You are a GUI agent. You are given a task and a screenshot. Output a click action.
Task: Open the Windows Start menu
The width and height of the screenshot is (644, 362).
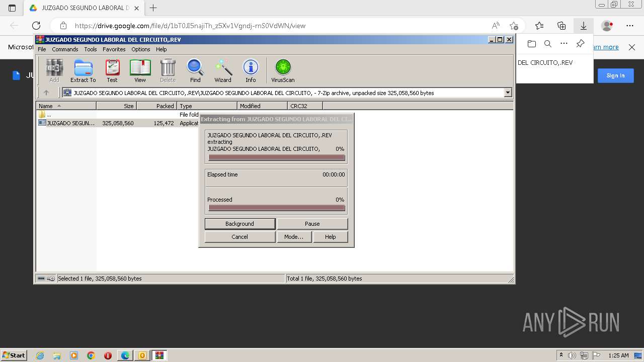tap(14, 355)
